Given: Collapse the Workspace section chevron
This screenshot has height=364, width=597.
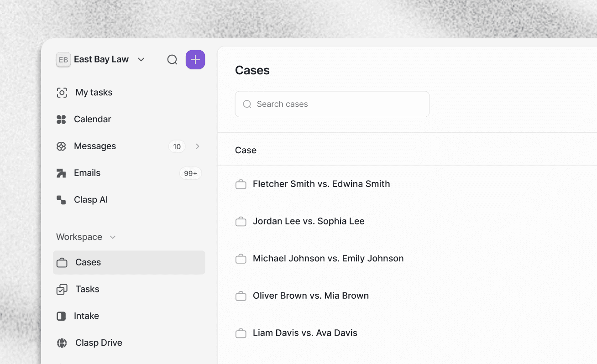Looking at the screenshot, I should [x=113, y=237].
